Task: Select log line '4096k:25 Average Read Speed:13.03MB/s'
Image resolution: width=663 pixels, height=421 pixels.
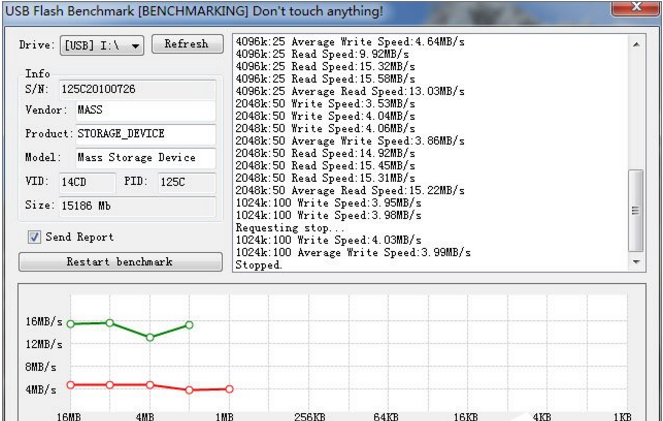Action: click(x=350, y=91)
